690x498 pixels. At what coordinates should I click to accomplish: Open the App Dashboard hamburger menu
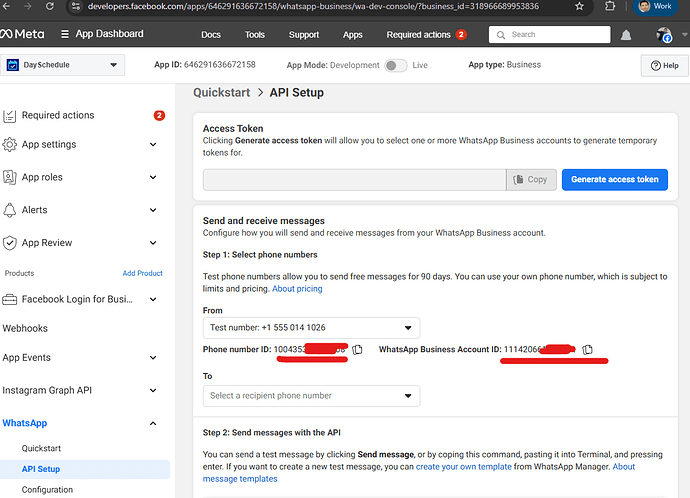click(x=65, y=34)
